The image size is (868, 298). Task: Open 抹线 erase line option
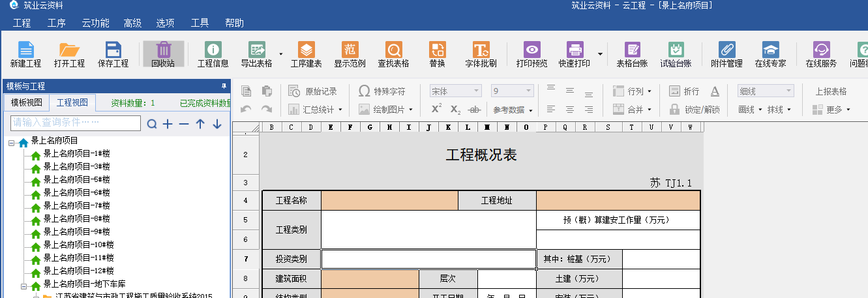779,110
